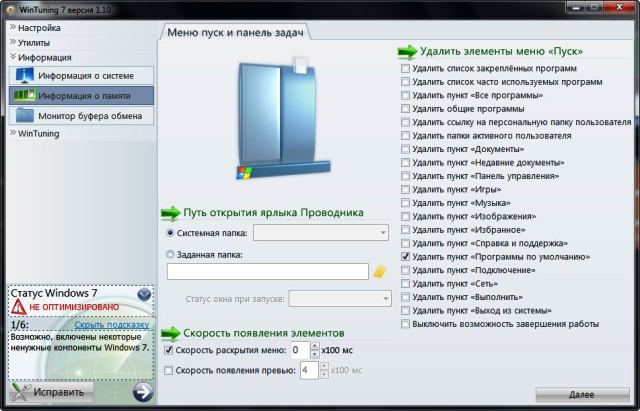Check Удалить пункт «Все программы»
Viewport: 640px width, 411px height.
click(405, 95)
